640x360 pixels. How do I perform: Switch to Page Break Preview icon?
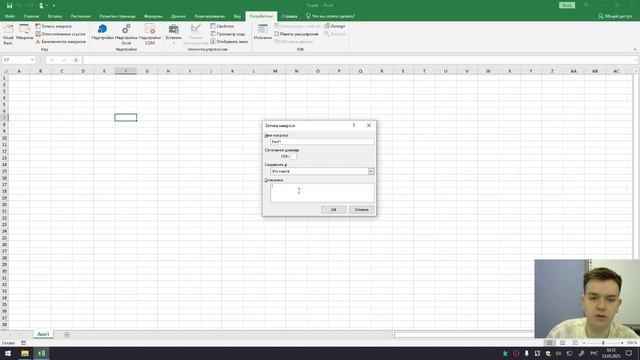(x=575, y=343)
